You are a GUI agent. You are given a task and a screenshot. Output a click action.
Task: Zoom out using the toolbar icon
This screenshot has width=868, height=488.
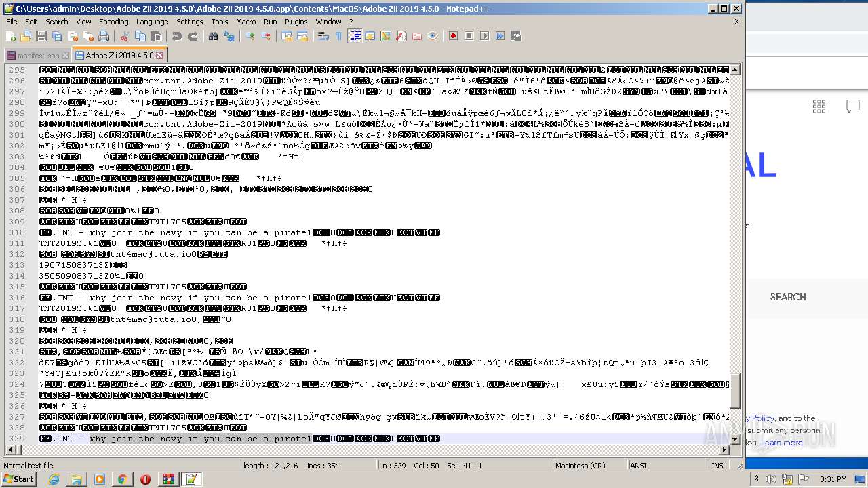click(266, 36)
